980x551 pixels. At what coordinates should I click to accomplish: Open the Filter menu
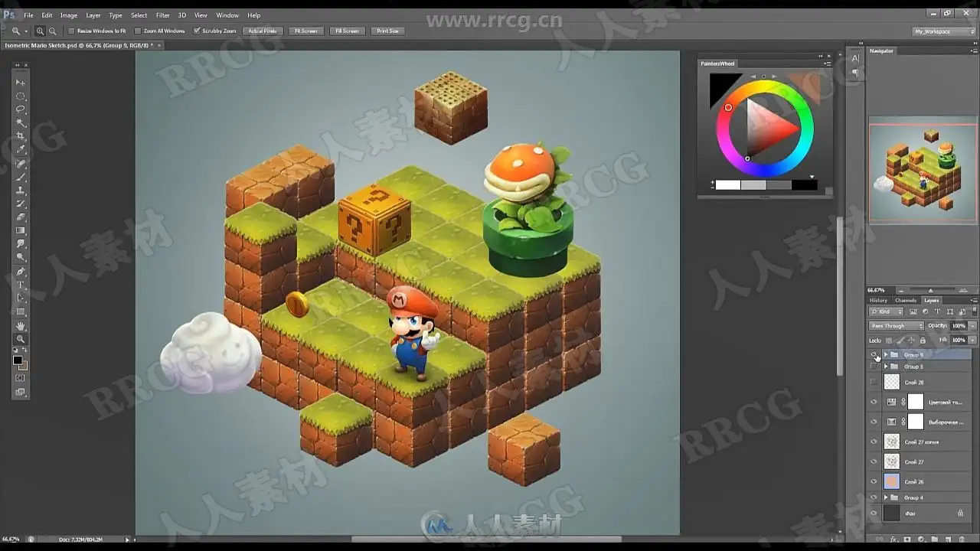(x=163, y=15)
